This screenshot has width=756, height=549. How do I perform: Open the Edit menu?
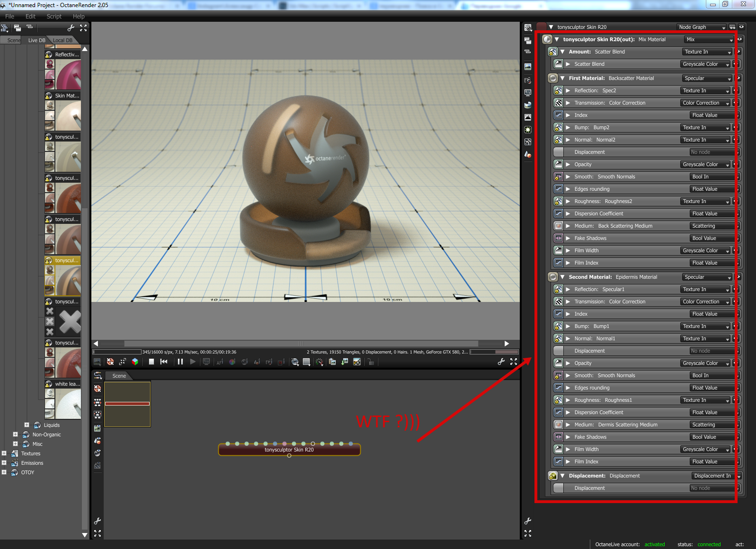30,16
